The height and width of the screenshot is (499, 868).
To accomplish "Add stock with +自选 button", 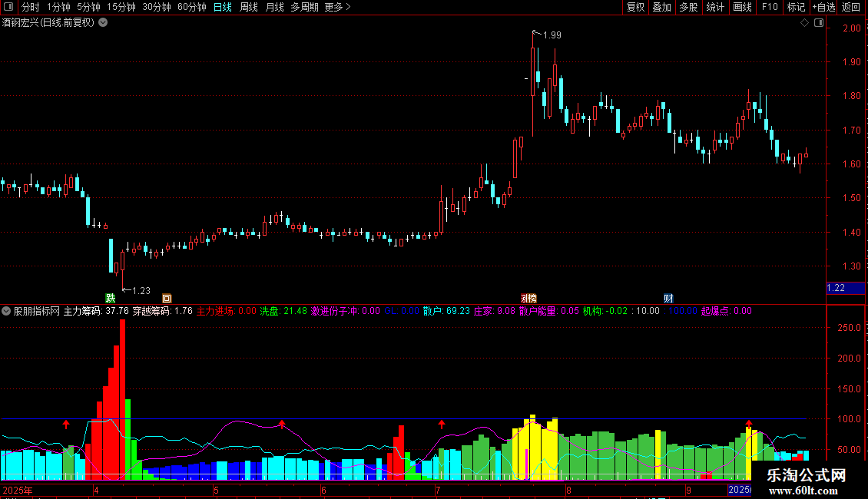I will pyautogui.click(x=823, y=7).
